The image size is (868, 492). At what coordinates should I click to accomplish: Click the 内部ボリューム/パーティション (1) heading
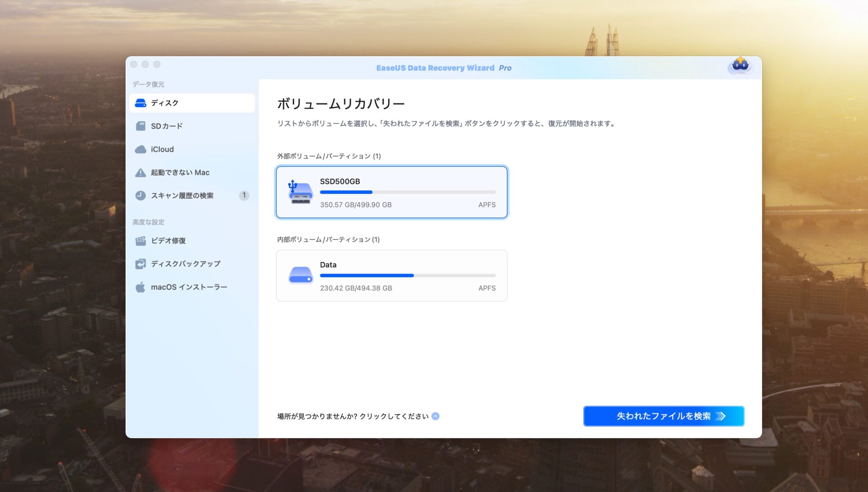[x=329, y=240]
